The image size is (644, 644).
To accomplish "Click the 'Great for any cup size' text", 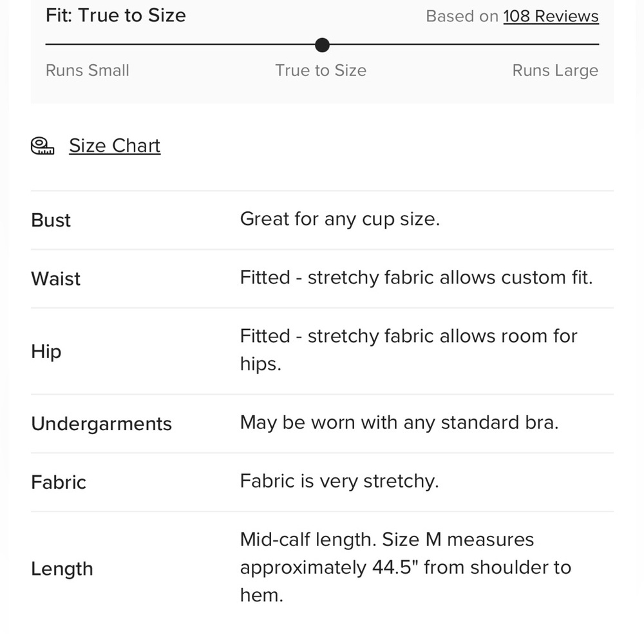I will (340, 219).
